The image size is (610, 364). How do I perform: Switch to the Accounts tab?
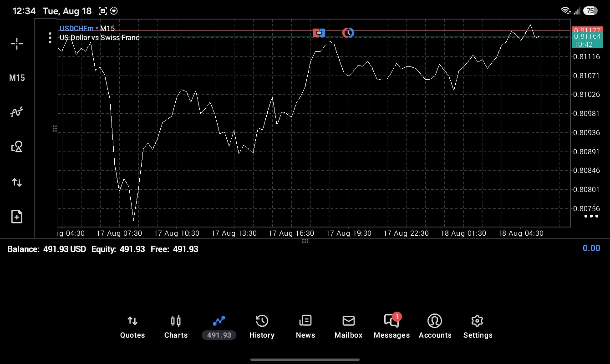click(435, 327)
